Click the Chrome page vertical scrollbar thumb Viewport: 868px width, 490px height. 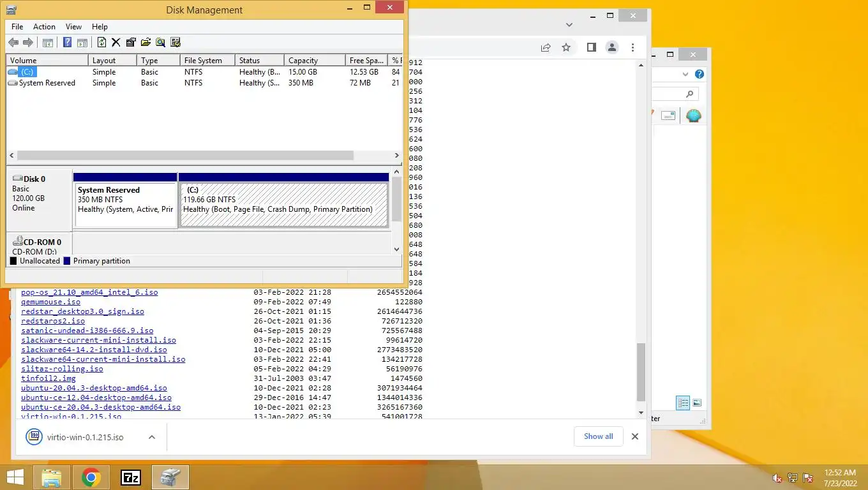(x=641, y=372)
